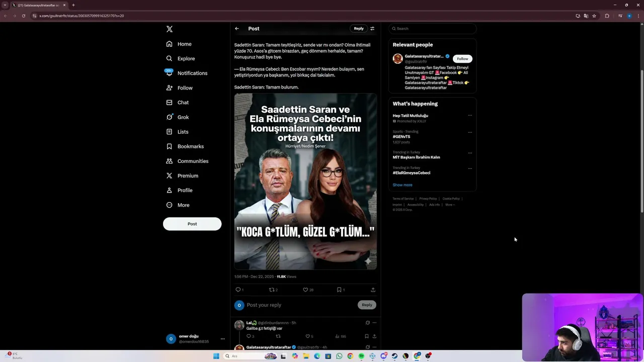
Task: Open Steam from the taskbar
Action: [x=394, y=356]
